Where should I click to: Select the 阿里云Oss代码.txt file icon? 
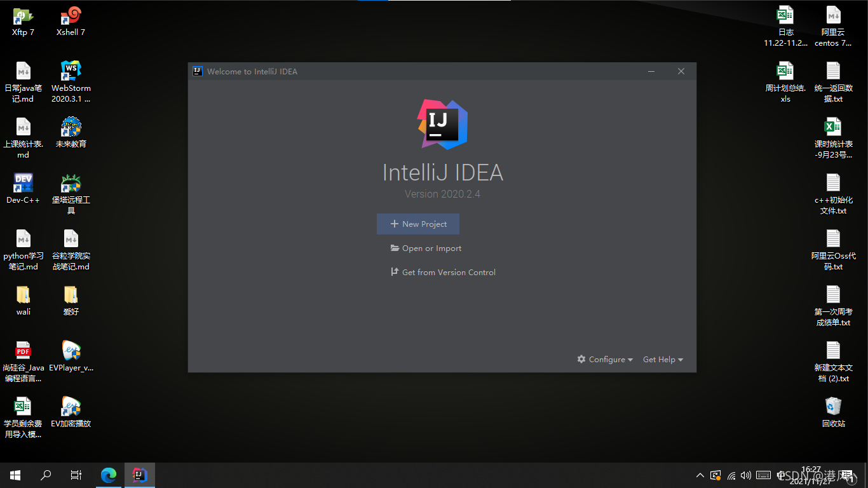pyautogui.click(x=833, y=250)
